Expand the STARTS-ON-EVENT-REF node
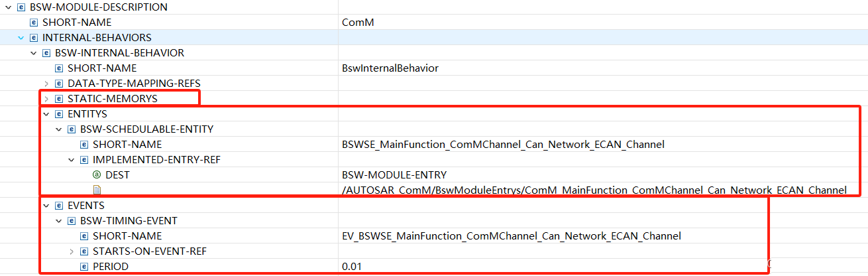 pos(72,251)
